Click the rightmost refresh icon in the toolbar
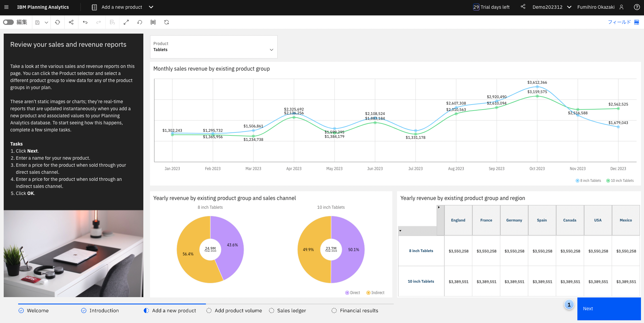Image resolution: width=644 pixels, height=323 pixels. pos(167,22)
